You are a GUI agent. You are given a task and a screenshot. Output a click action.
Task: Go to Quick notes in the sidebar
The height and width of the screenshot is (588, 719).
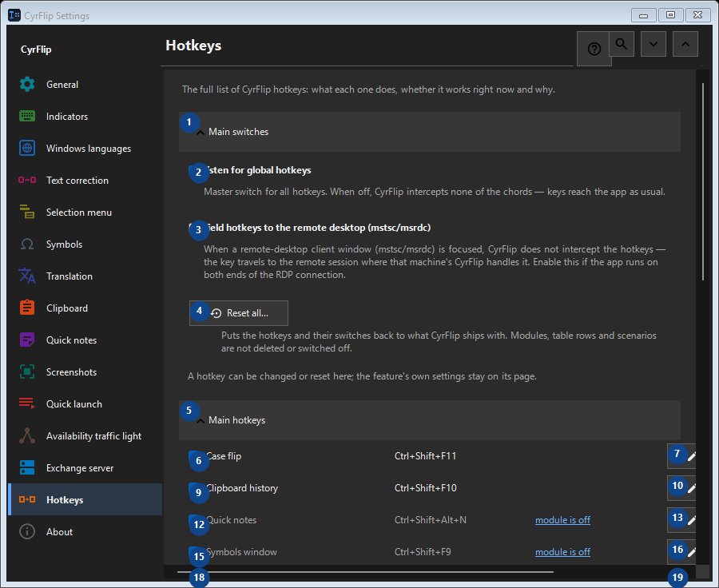point(85,340)
